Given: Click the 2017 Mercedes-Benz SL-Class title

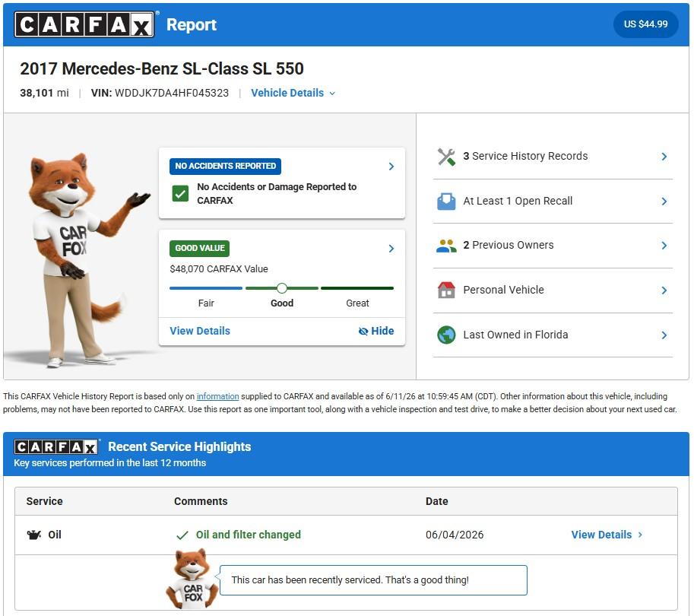Looking at the screenshot, I should pyautogui.click(x=162, y=68).
